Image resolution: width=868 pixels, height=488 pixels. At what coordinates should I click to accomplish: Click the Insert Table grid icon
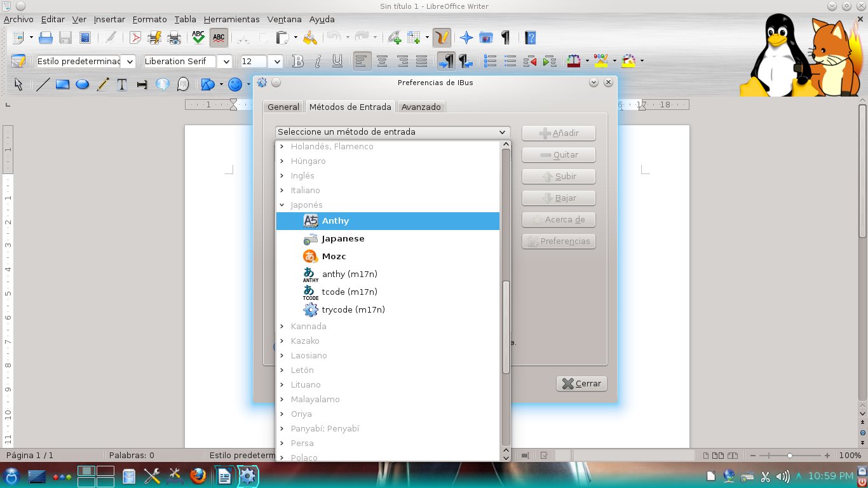tap(414, 37)
